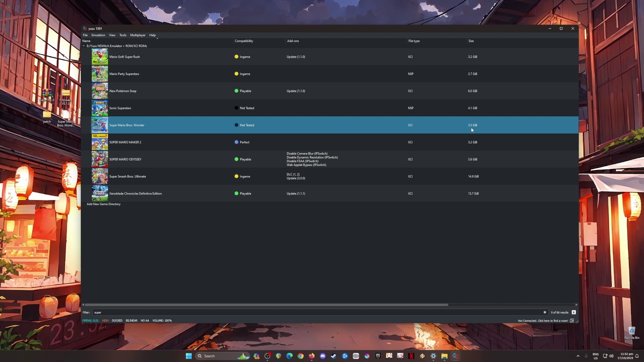Open the Epic Games launcher icon
The height and width of the screenshot is (362, 644).
378,356
